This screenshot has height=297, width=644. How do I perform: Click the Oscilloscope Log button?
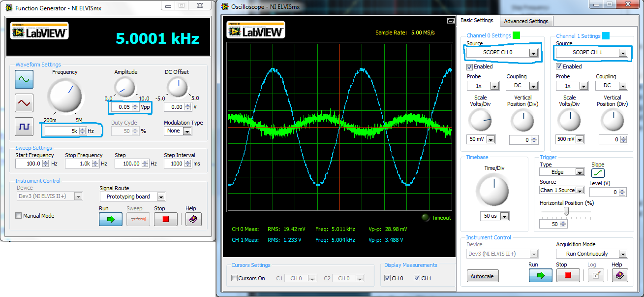[x=595, y=275]
